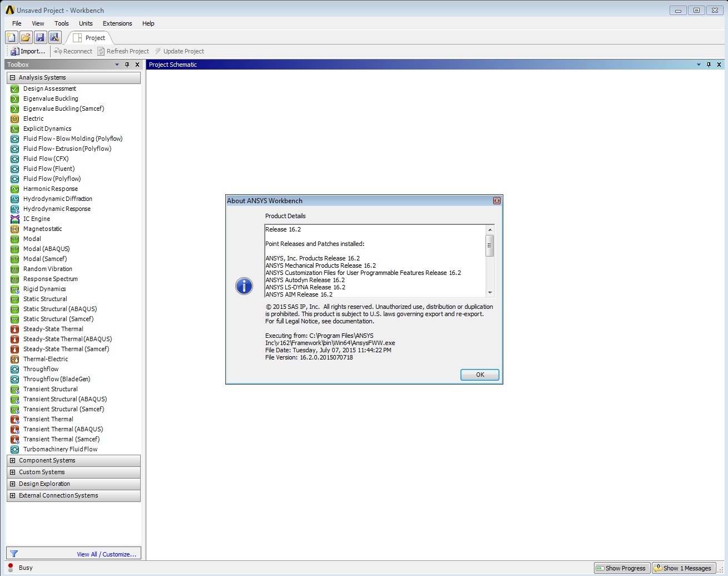Open the Toolbox panel dropdown arrow
Image resolution: width=728 pixels, height=576 pixels.
[x=117, y=65]
